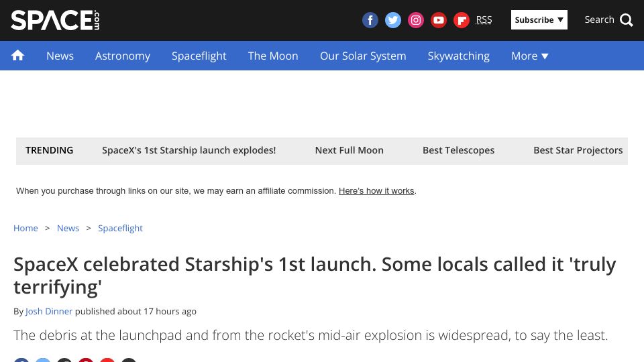Click the Search magnifying glass icon

pos(626,19)
